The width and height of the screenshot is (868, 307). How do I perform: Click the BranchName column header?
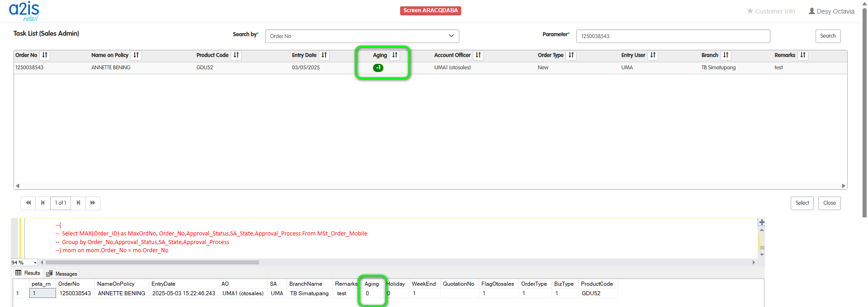pos(310,284)
